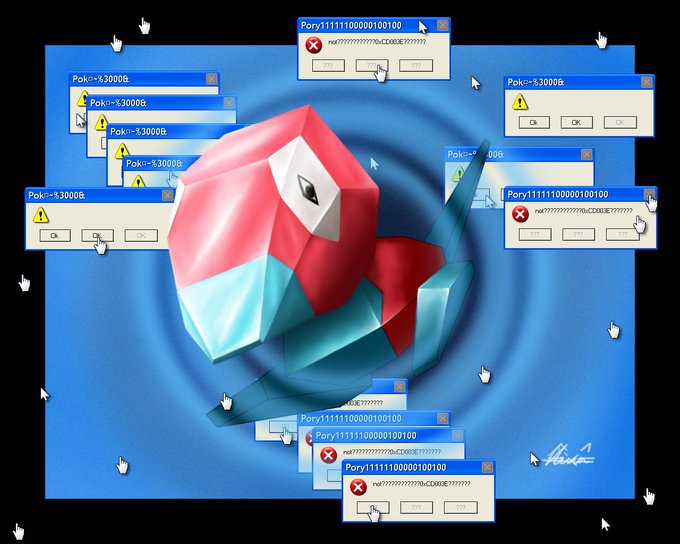Image resolution: width=680 pixels, height=544 pixels.
Task: Click lowercase Ok button in Pok dialog beside right border
Action: tap(534, 122)
